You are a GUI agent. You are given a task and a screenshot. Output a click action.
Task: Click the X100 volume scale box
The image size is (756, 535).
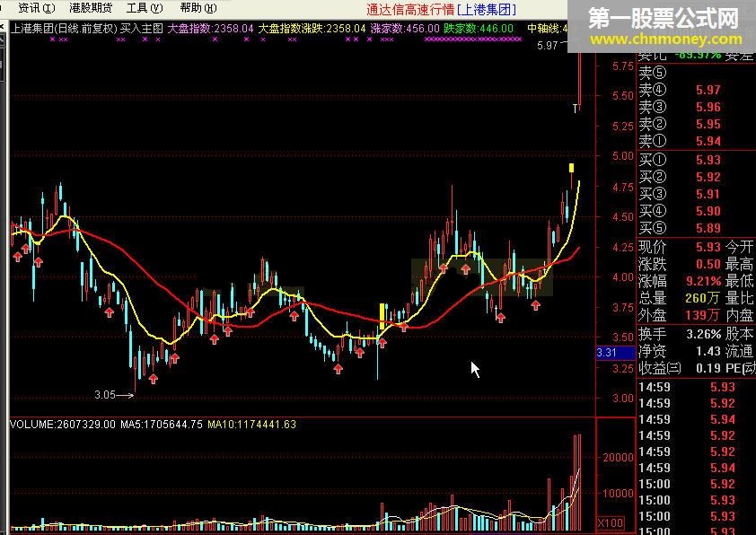click(x=611, y=523)
